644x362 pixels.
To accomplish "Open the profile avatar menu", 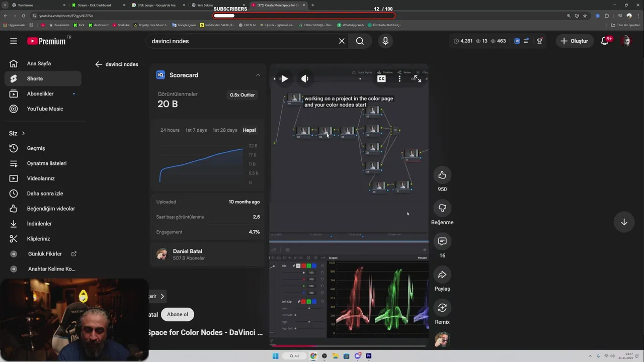I will click(626, 41).
